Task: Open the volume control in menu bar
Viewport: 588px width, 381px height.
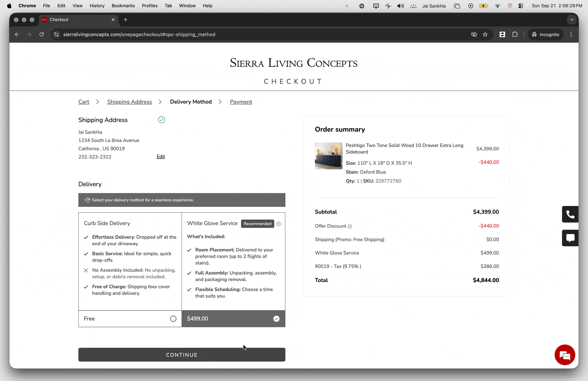Action: click(x=400, y=6)
